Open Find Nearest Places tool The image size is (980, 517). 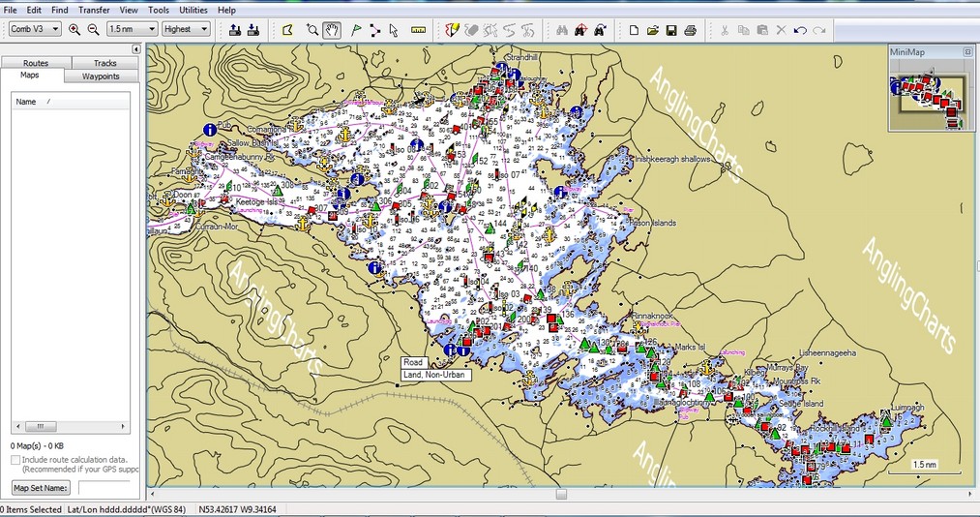coord(580,29)
